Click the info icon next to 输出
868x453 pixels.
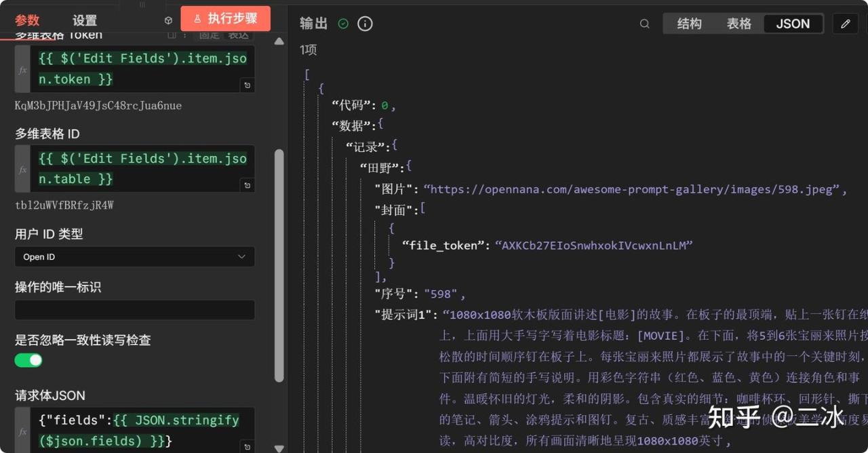(365, 24)
